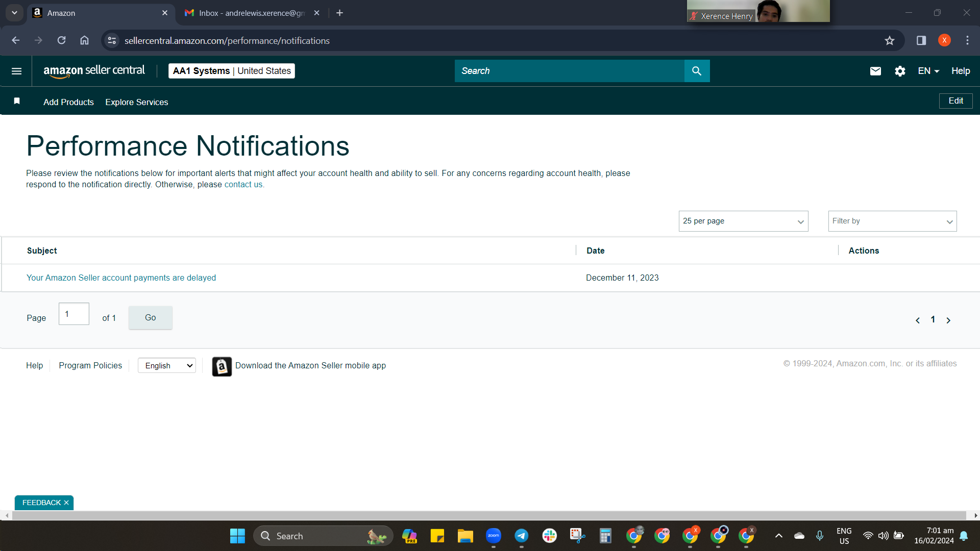Open the Windows Start menu
This screenshot has height=551, width=980.
(237, 536)
